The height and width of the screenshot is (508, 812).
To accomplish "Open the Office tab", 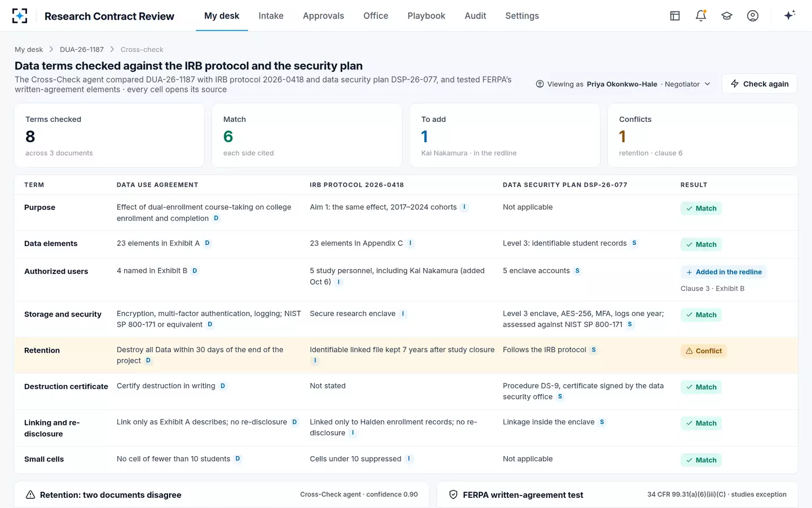I will 376,16.
